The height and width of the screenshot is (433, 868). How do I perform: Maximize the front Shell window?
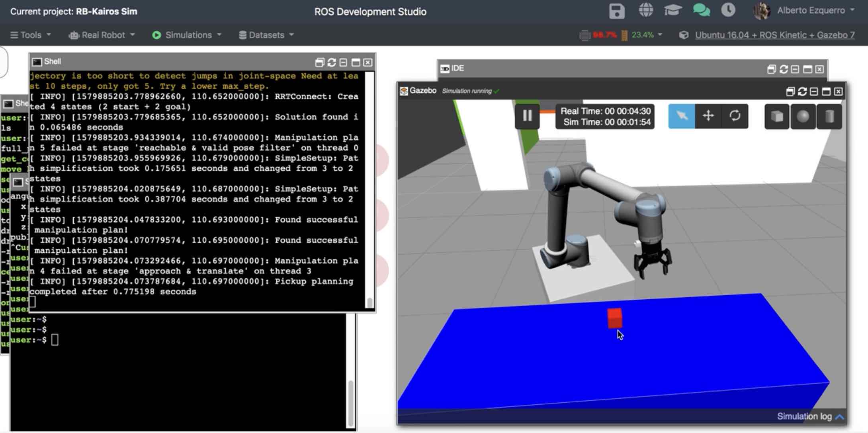click(356, 62)
